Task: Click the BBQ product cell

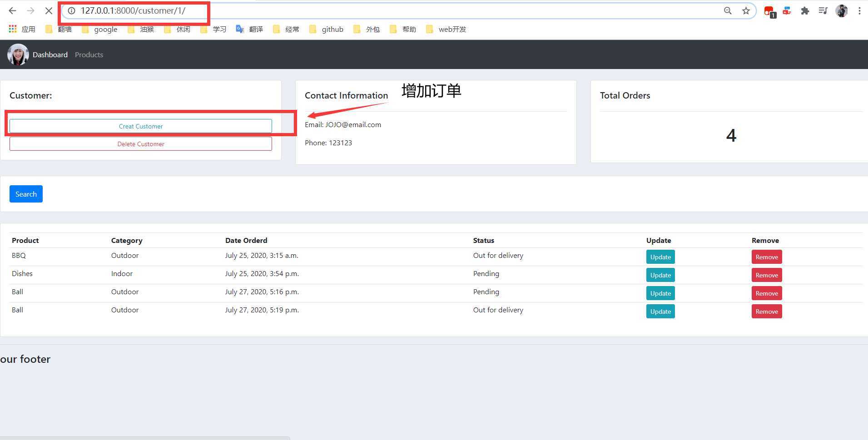Action: [x=19, y=255]
